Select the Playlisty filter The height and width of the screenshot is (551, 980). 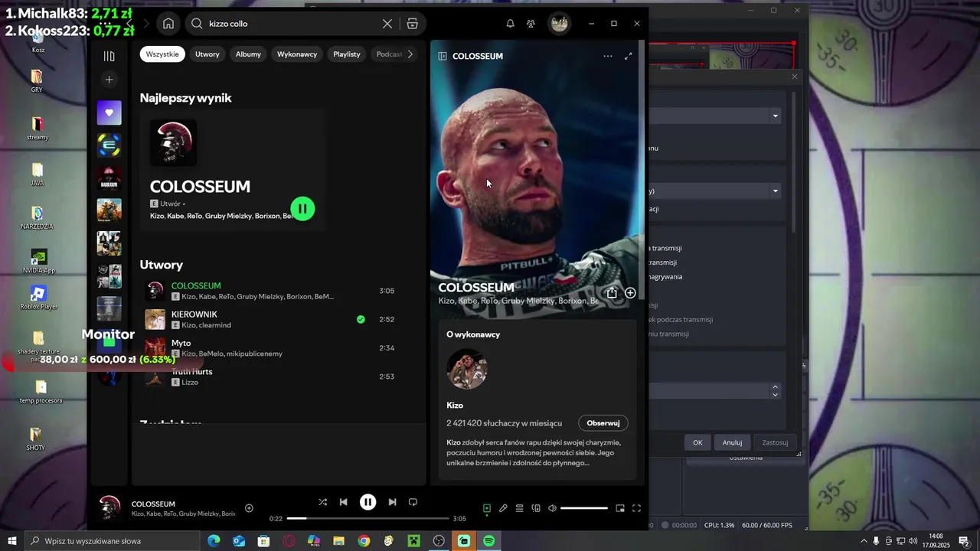coord(346,54)
